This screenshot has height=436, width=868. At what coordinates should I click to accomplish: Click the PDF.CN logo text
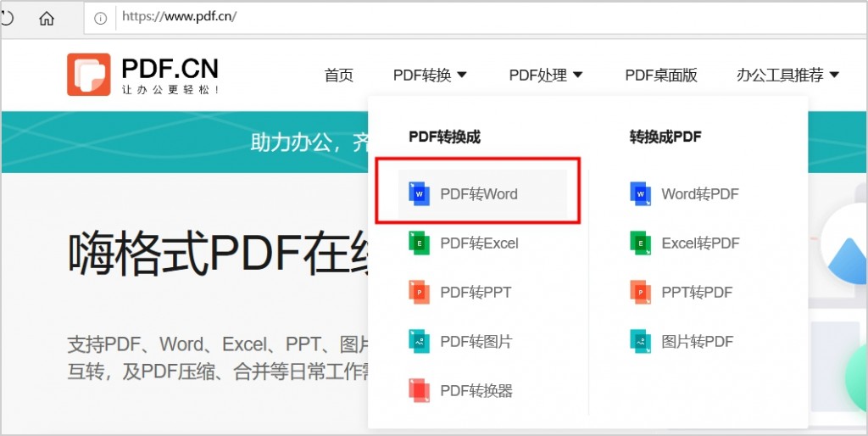(x=170, y=68)
